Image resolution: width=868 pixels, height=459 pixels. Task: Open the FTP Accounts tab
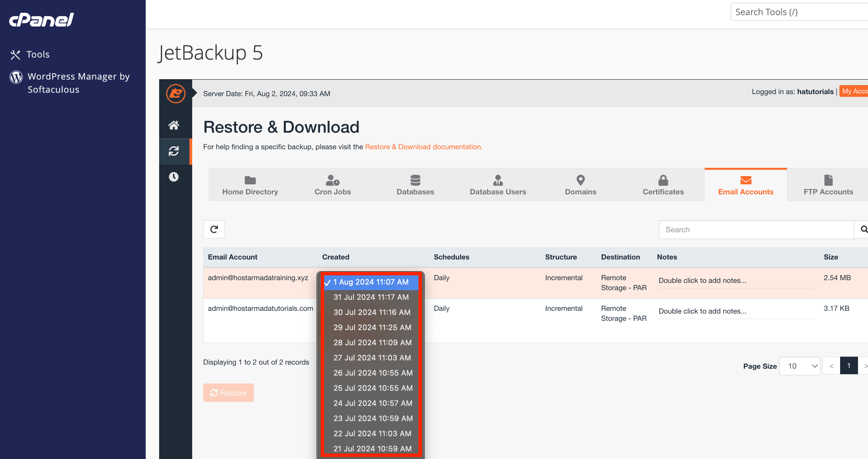pos(828,185)
